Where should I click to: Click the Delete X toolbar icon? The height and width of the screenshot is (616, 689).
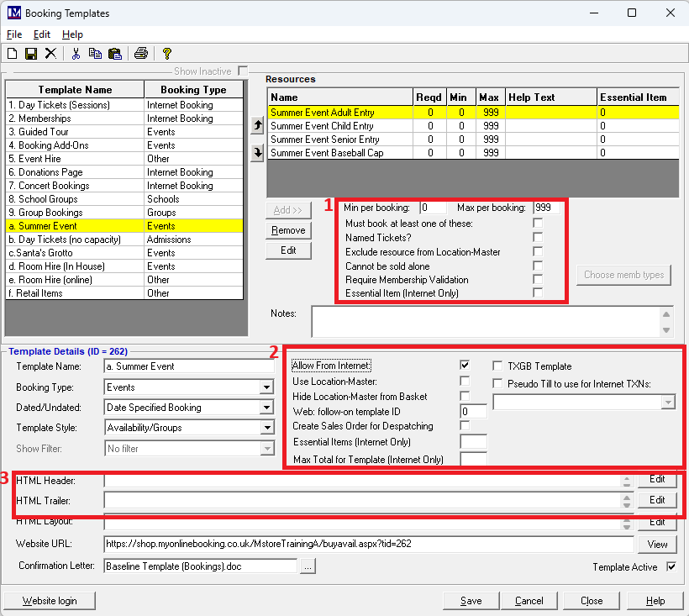pyautogui.click(x=50, y=54)
